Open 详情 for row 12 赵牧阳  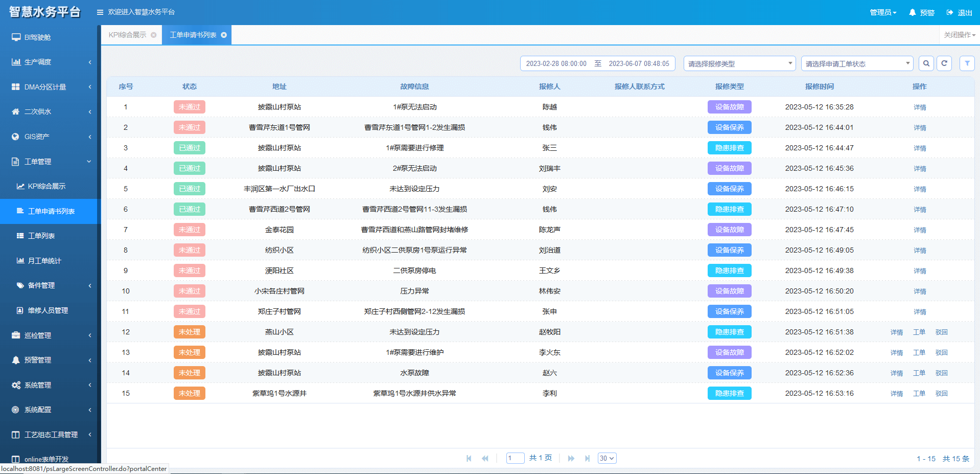(897, 332)
